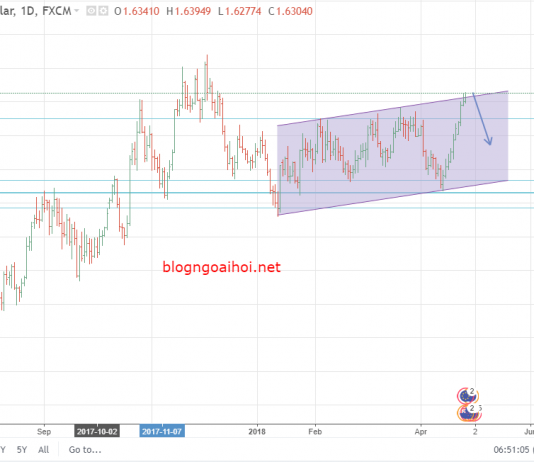Select the low value 1.62774
Image resolution: width=534 pixels, height=462 pixels.
pyautogui.click(x=243, y=11)
